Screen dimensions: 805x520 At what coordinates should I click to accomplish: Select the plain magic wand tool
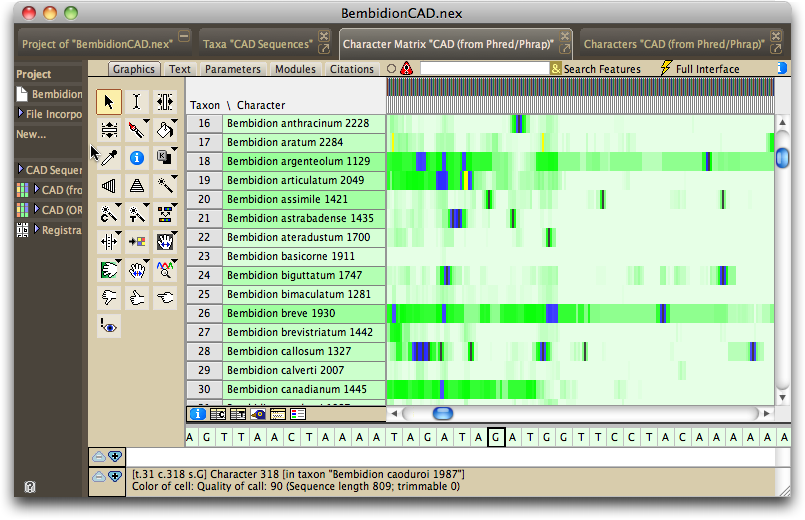click(165, 186)
